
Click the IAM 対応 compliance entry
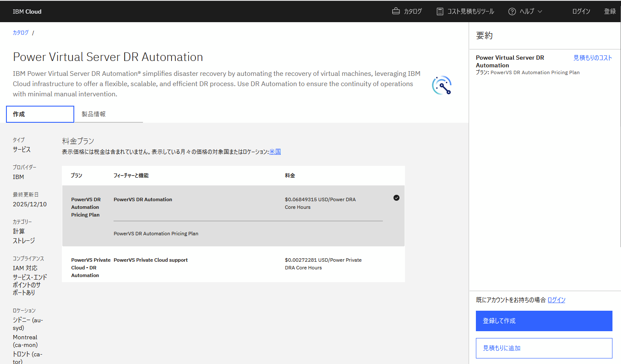click(25, 268)
